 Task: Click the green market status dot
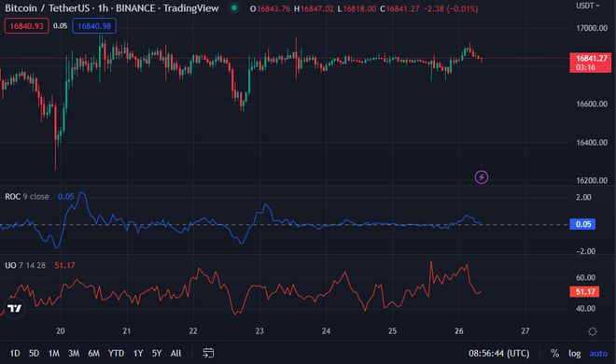[x=234, y=7]
